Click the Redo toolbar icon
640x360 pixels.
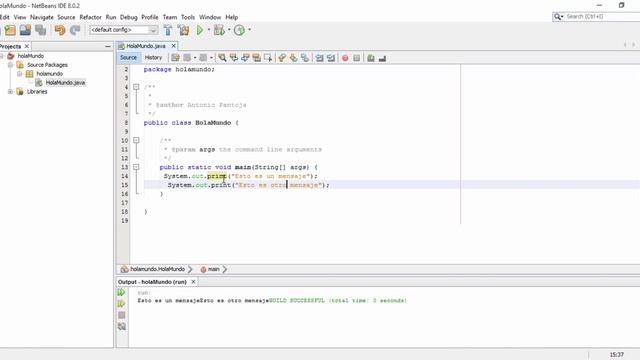click(75, 30)
